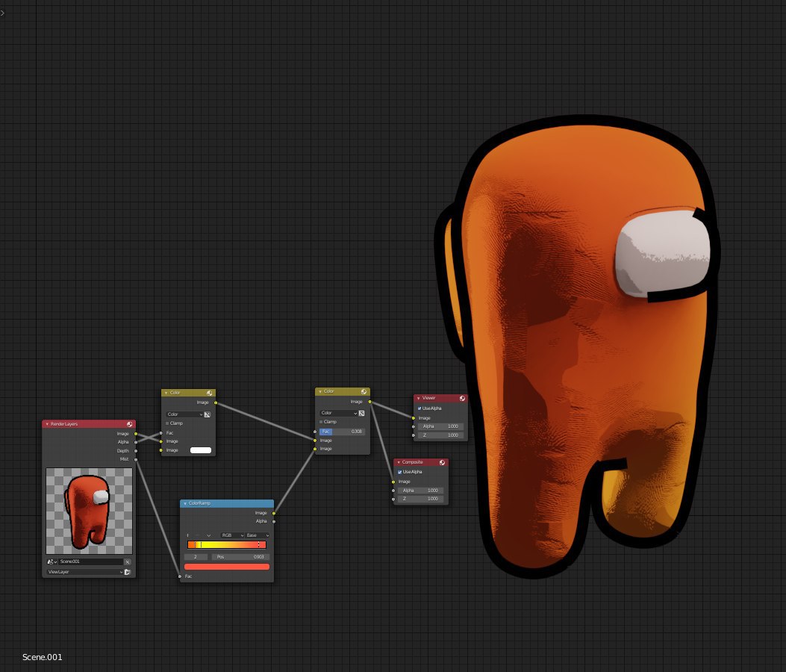
Task: Toggle Use Alpha checkbox on Composite node
Action: click(399, 472)
